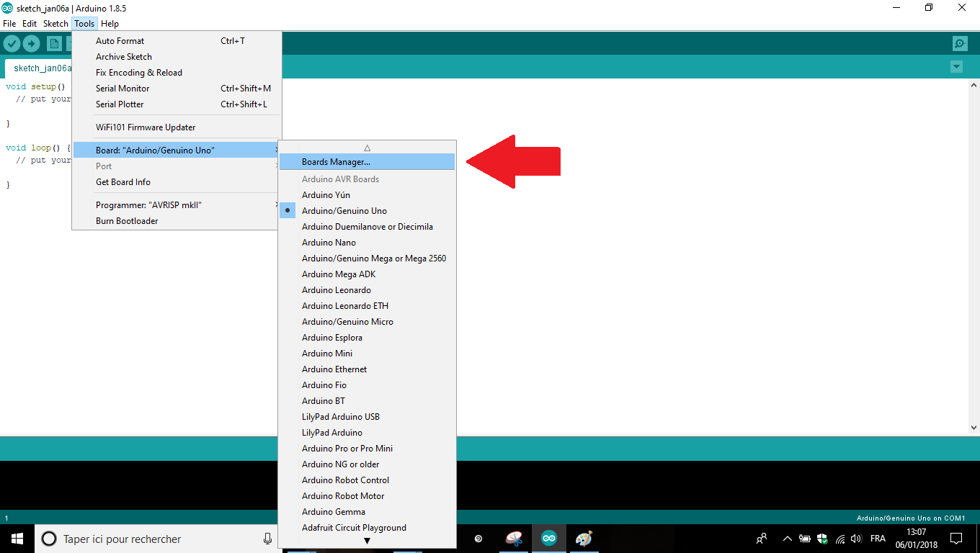Expand the Board: Arduino/Genuino Uno submenu
This screenshot has height=553, width=980.
click(x=177, y=150)
